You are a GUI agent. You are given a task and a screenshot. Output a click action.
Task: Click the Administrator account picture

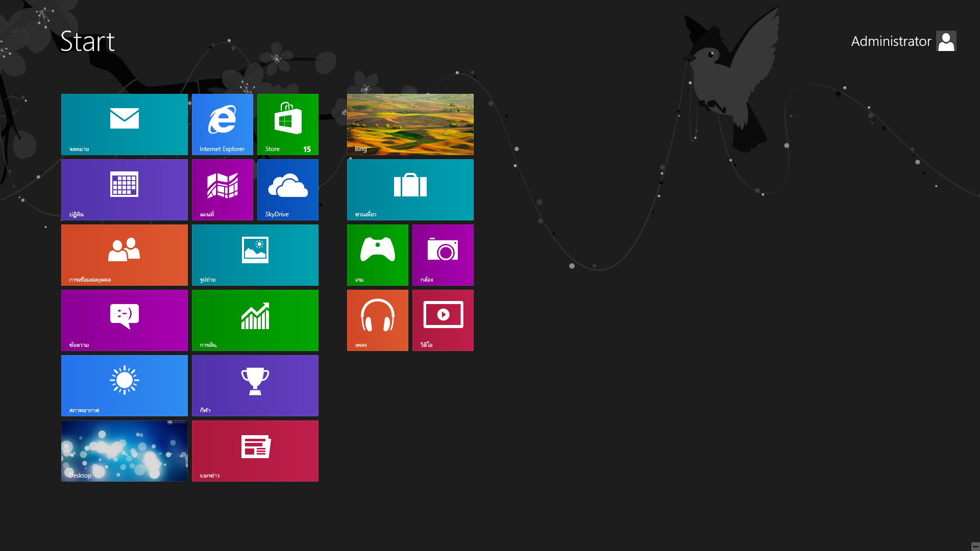[x=946, y=41]
